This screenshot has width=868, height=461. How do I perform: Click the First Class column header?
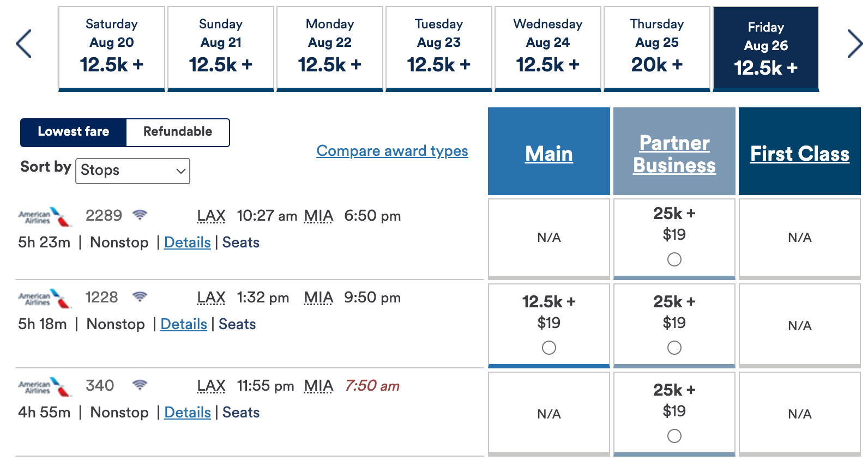coord(799,154)
